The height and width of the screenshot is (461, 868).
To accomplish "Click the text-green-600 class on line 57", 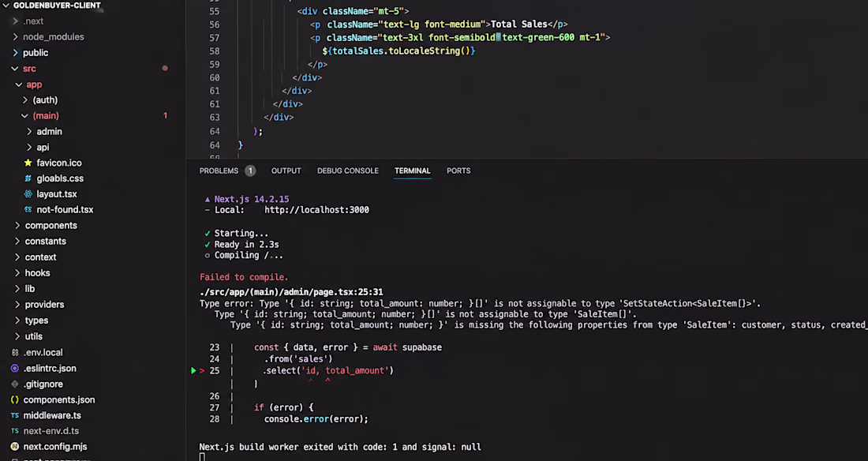I will (538, 37).
